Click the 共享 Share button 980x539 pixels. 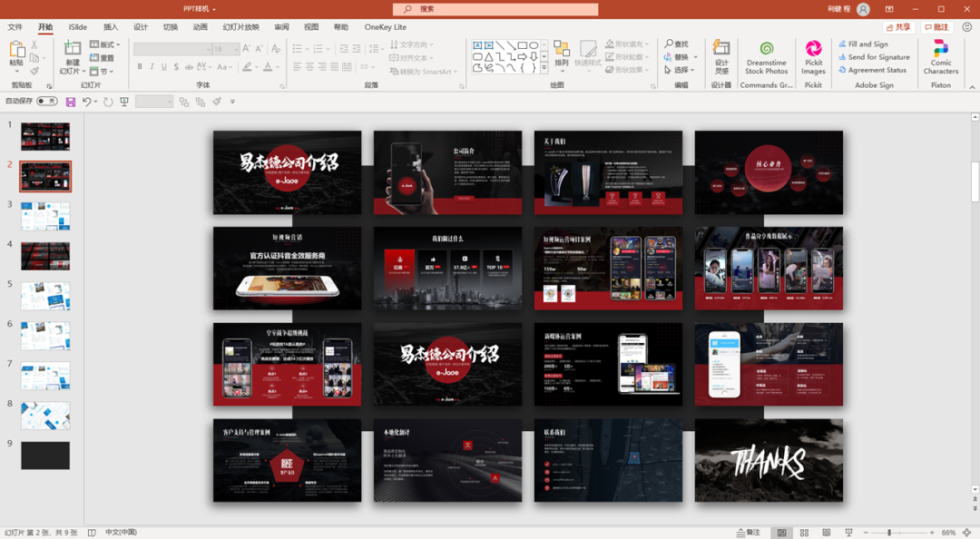point(899,27)
